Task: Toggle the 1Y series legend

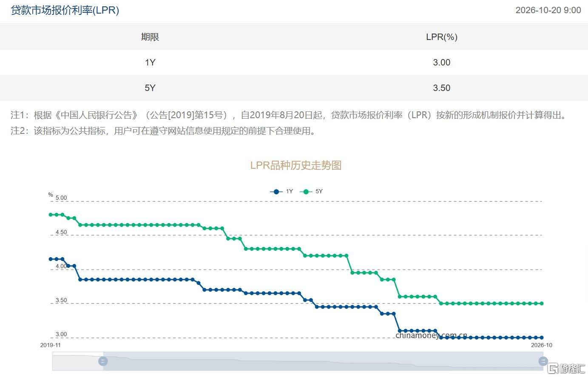Action: click(x=281, y=192)
